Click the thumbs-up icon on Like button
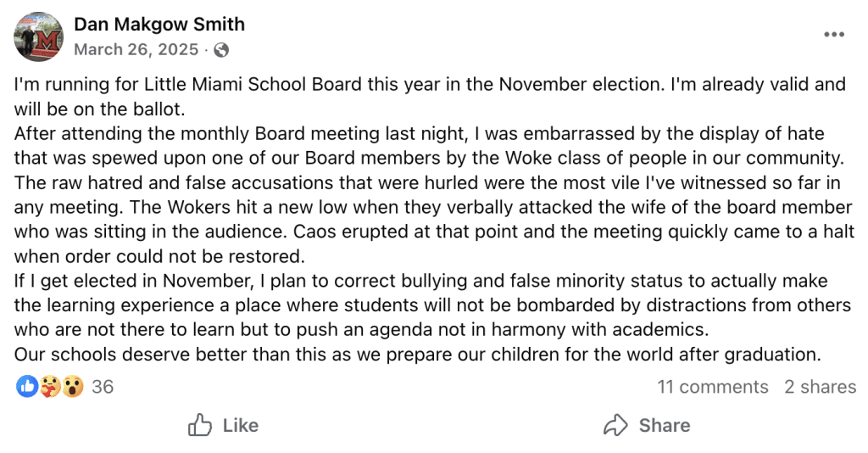Image resolution: width=868 pixels, height=453 pixels. pyautogui.click(x=200, y=425)
